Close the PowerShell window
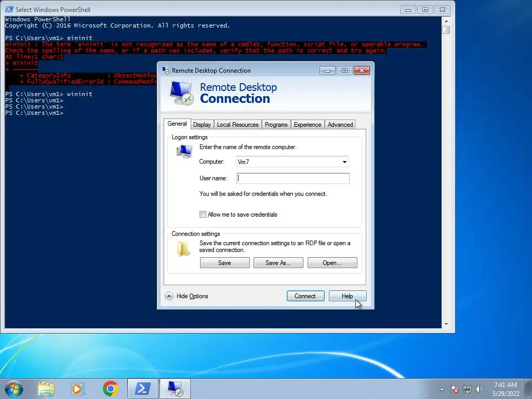532x399 pixels. [x=443, y=10]
